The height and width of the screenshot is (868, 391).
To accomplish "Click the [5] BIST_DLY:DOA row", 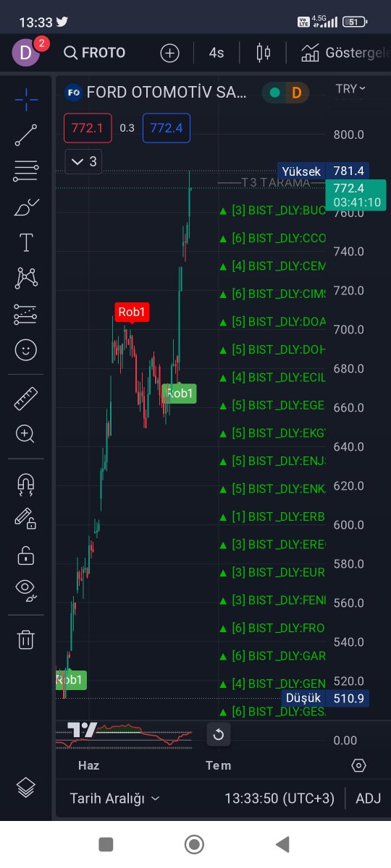I will [x=272, y=322].
